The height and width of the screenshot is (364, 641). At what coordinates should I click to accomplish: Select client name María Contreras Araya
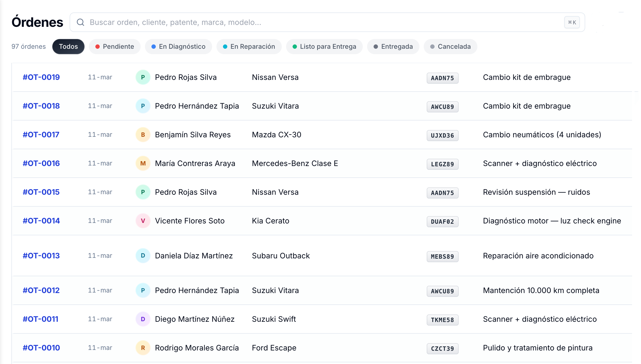tap(195, 163)
